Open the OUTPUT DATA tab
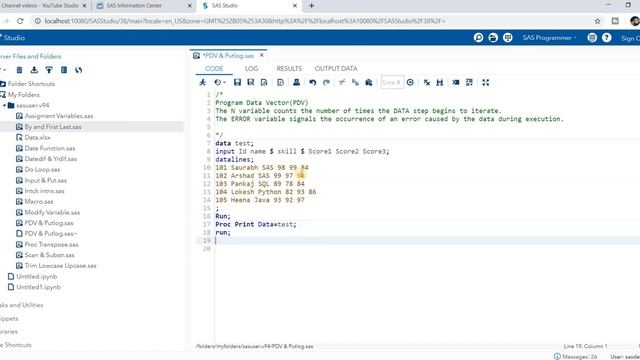 click(336, 69)
